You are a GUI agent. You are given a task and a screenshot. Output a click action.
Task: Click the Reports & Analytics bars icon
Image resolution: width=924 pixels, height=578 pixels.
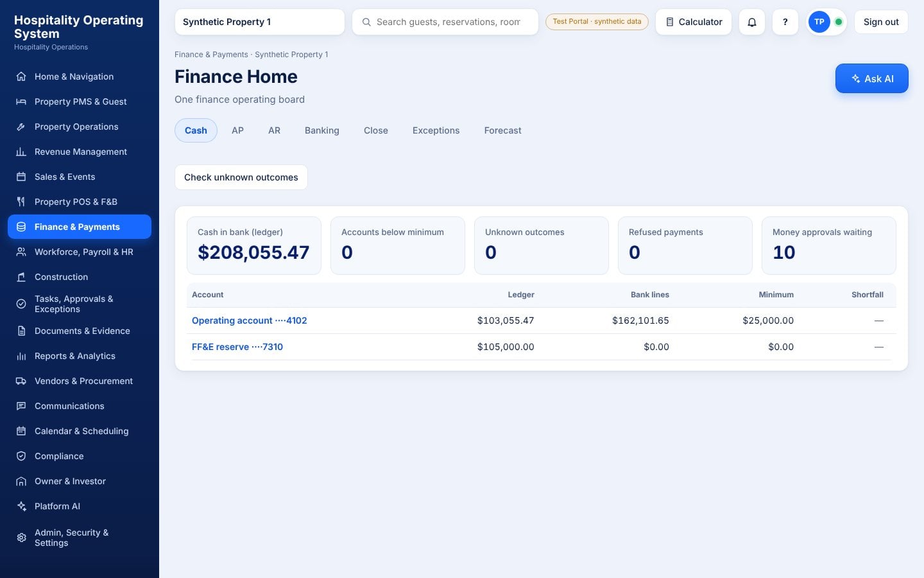(x=21, y=356)
